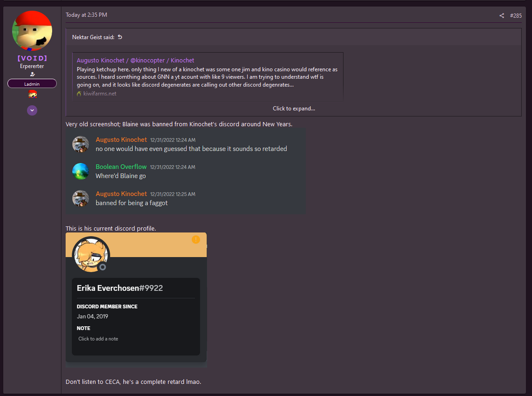Click the Erika Everchosen profile avatar

(x=91, y=255)
